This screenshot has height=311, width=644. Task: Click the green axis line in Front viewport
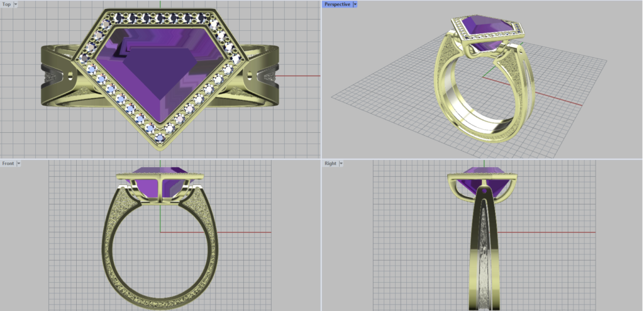pos(160,217)
